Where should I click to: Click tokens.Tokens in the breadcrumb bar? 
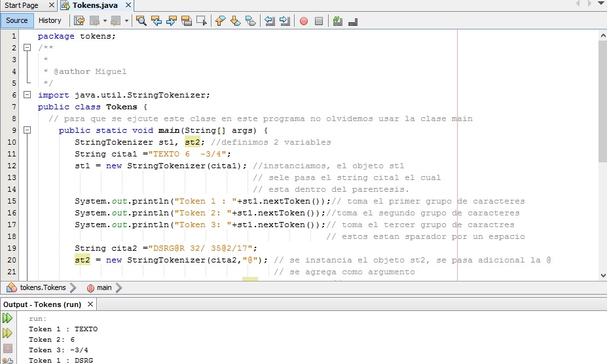tap(43, 287)
